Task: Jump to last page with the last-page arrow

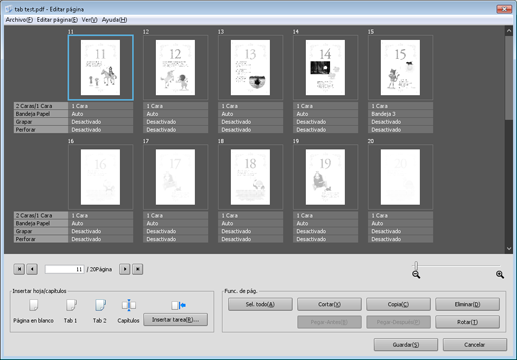Action: (x=138, y=269)
